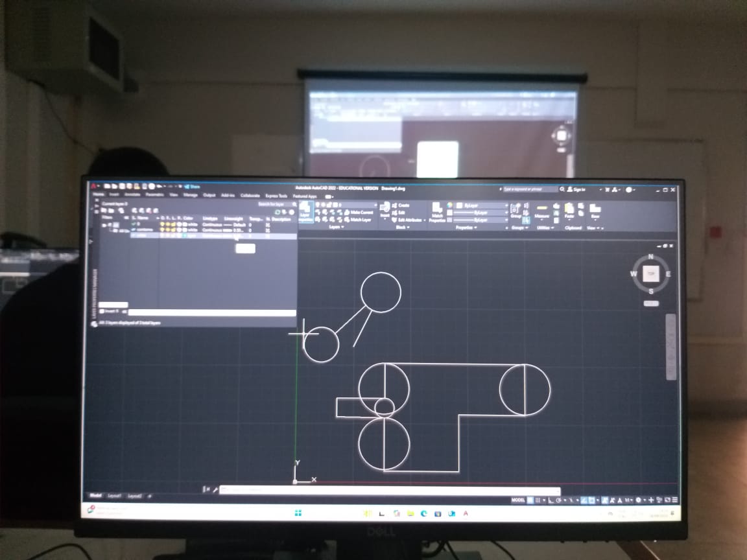Screen dimensions: 747x560
Task: Open the Express Tools ribbon tab
Action: click(276, 195)
